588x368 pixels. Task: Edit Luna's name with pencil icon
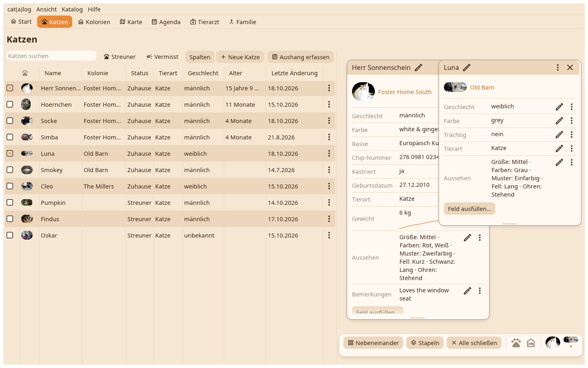point(467,67)
